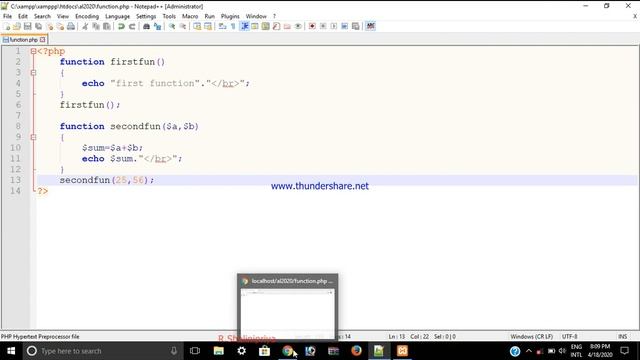Screen dimensions: 640x360
Task: Toggle INS insert mode in status bar
Action: 622,337
